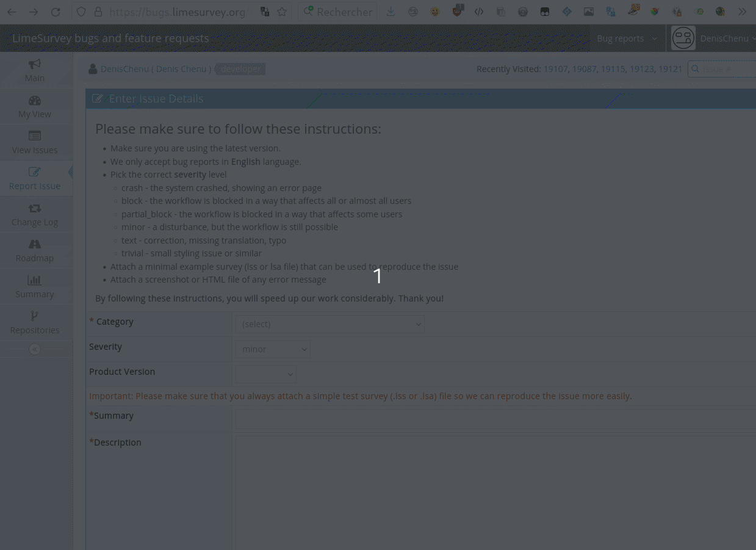Reload the page with the refresh icon
756x550 pixels.
[x=56, y=12]
